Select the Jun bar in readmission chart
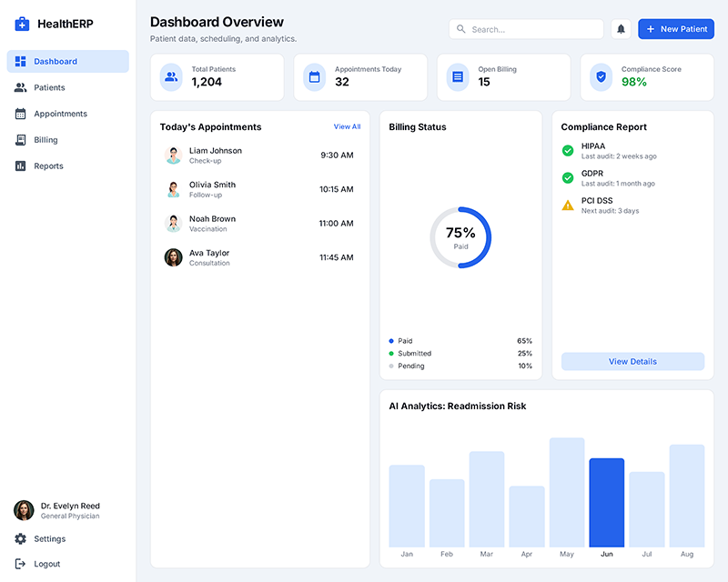 tap(606, 500)
